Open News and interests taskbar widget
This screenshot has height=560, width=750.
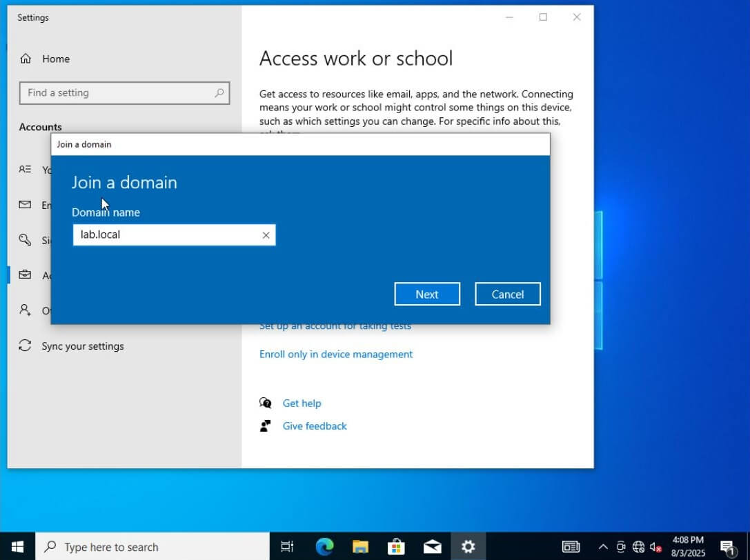(x=571, y=546)
